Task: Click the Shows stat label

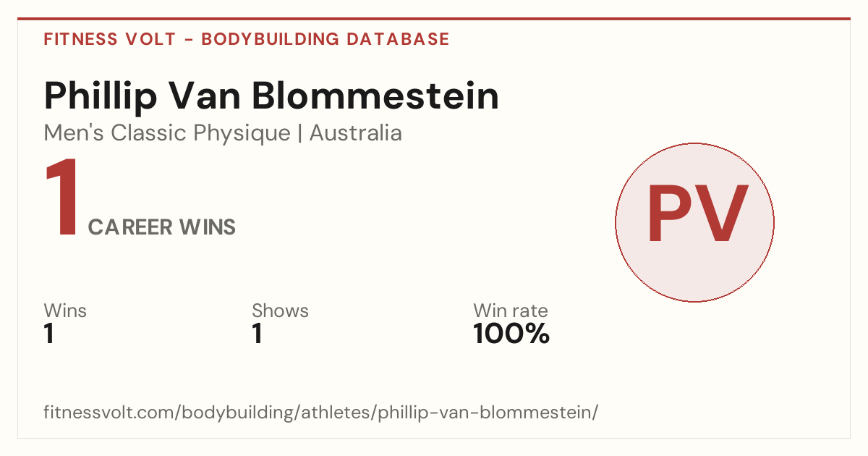Action: coord(280,311)
